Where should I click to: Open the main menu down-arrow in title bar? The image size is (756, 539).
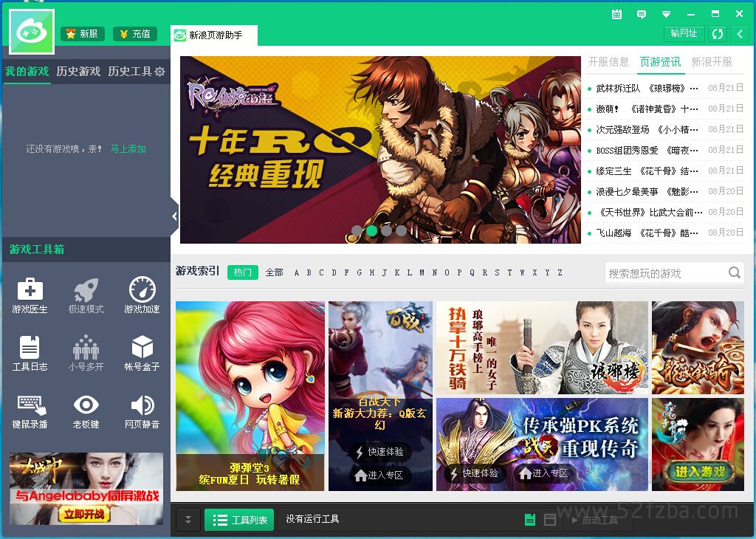click(x=667, y=15)
